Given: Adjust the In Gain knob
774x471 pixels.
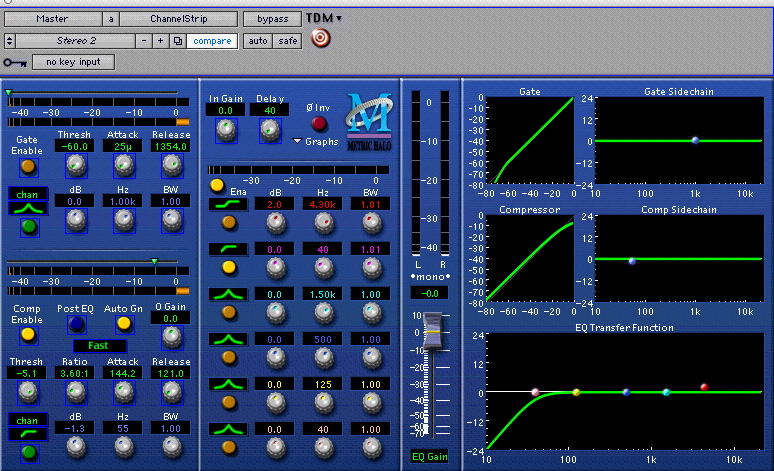Looking at the screenshot, I should (226, 129).
